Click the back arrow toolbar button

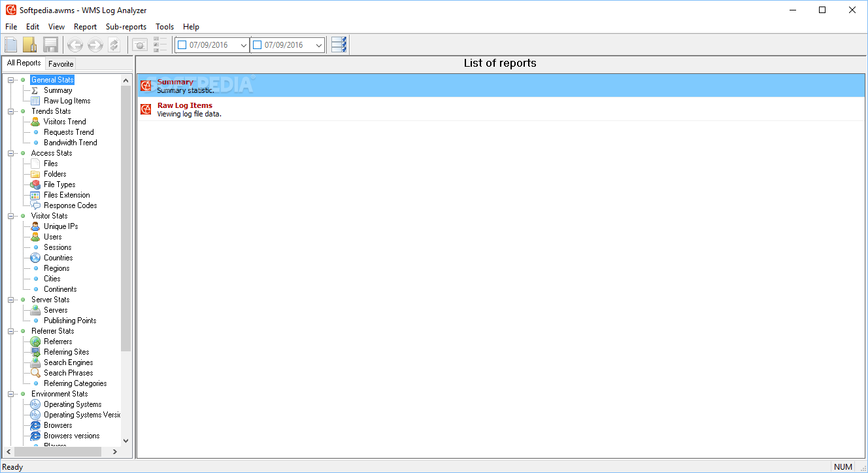75,45
